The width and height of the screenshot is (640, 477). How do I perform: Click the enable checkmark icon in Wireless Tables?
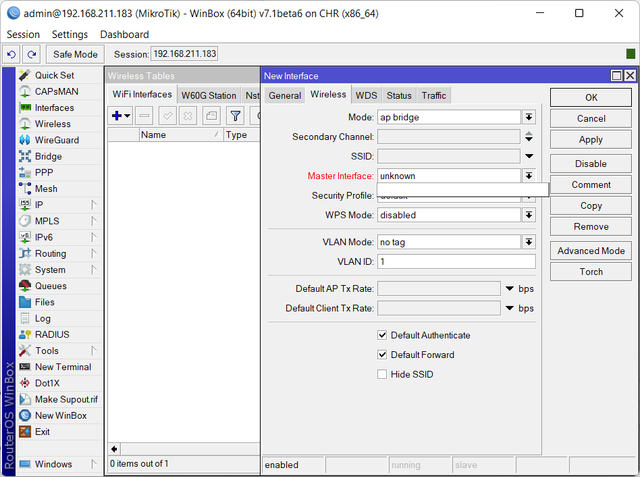[167, 116]
